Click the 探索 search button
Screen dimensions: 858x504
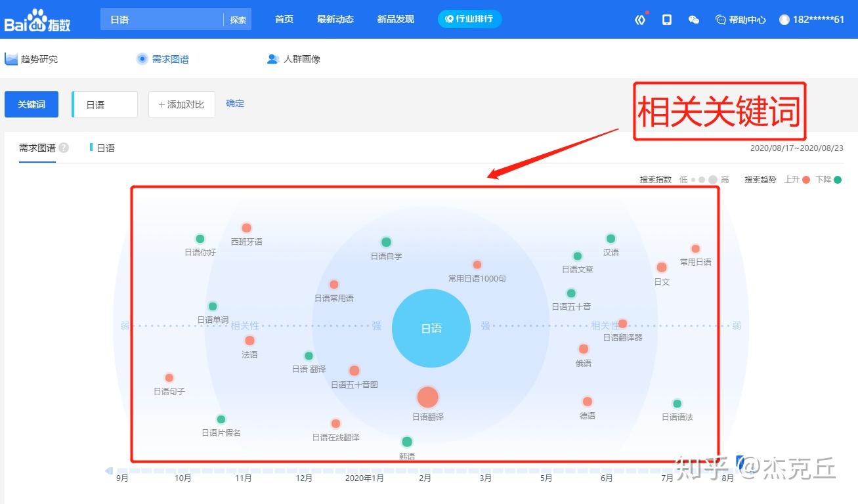click(238, 20)
